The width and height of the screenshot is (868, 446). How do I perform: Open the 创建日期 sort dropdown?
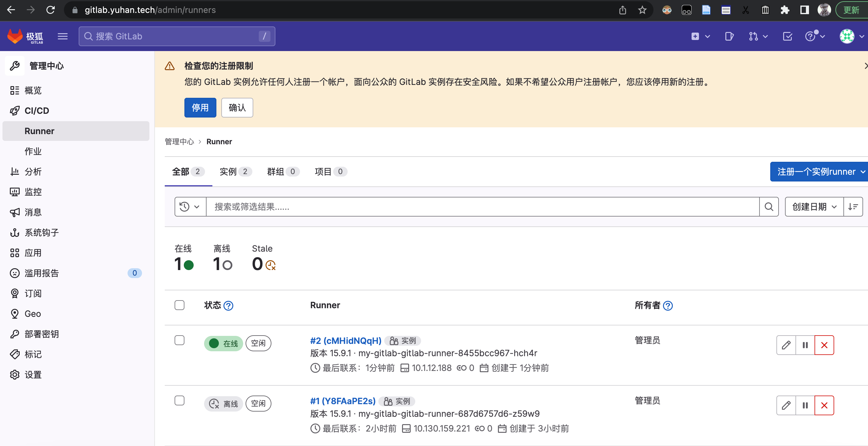click(x=815, y=207)
